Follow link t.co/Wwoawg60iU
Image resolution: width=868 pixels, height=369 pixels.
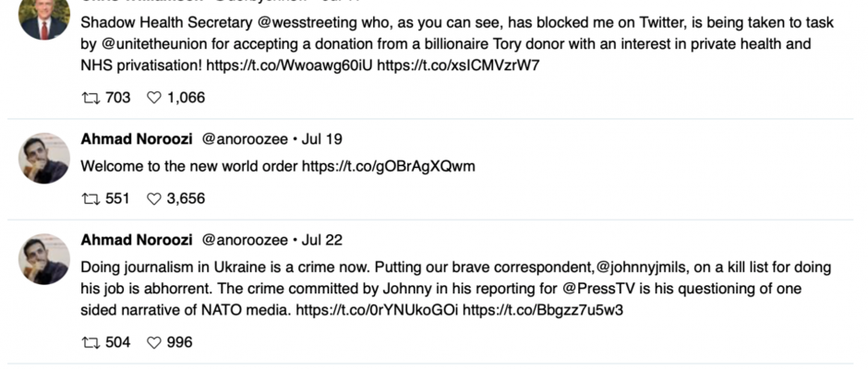click(x=290, y=65)
